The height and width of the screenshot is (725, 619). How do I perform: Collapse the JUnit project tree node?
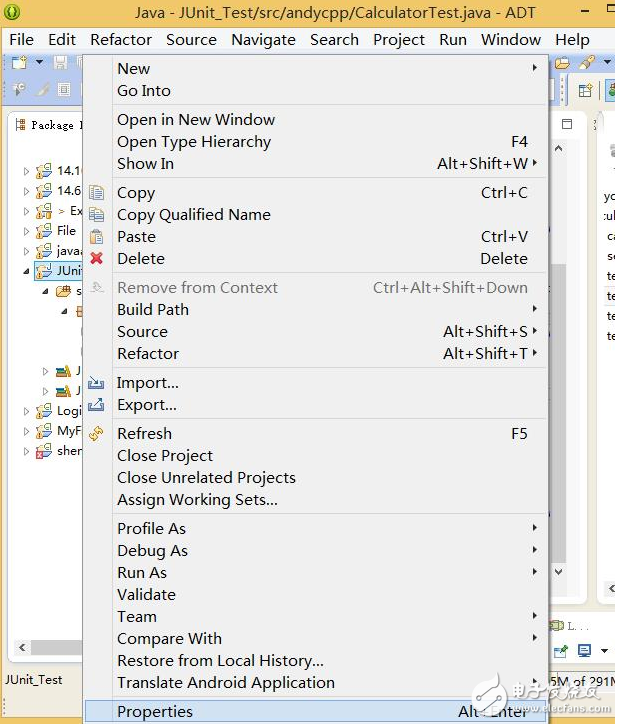pos(27,271)
